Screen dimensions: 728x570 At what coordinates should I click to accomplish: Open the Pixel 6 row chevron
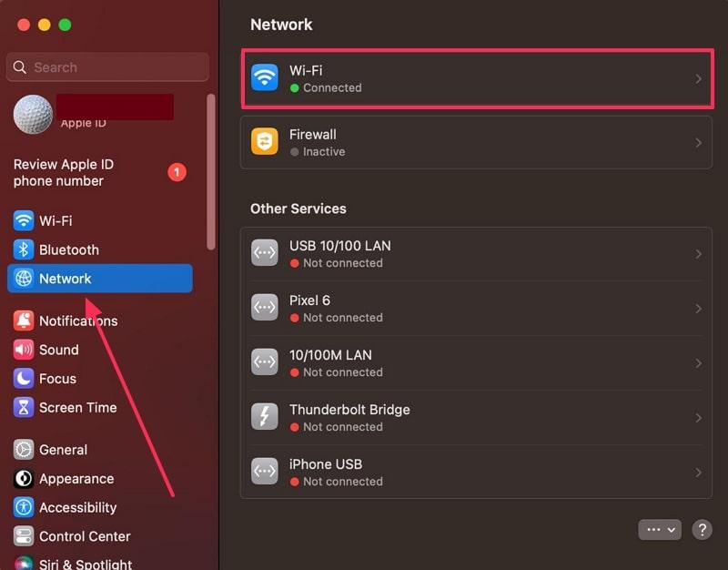[698, 309]
